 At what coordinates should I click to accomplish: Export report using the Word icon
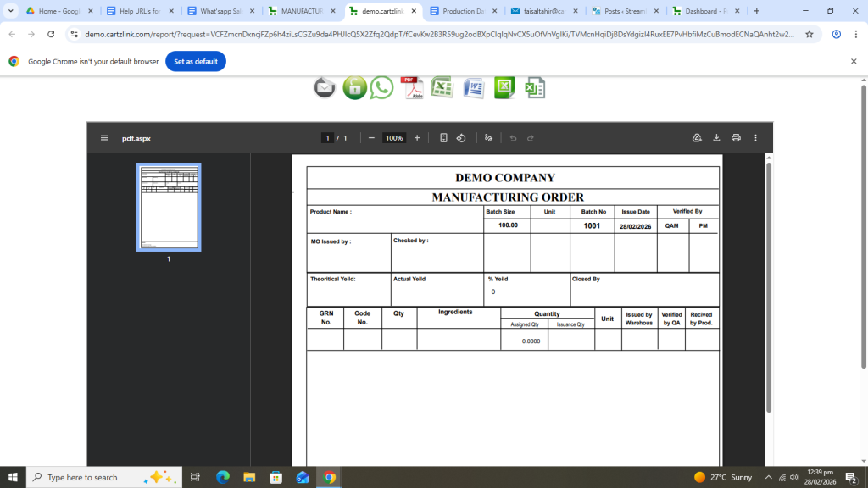[x=473, y=87]
